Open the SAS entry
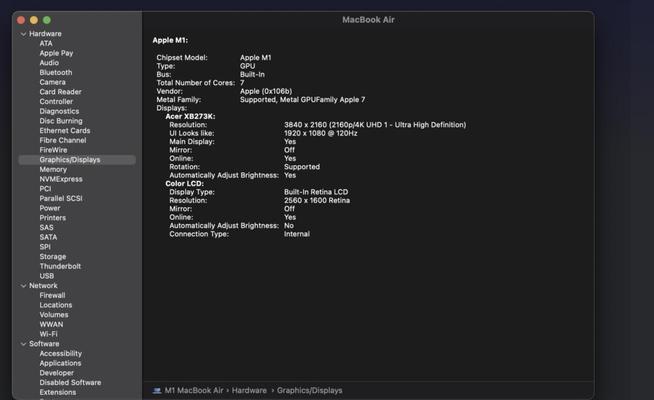 point(46,227)
